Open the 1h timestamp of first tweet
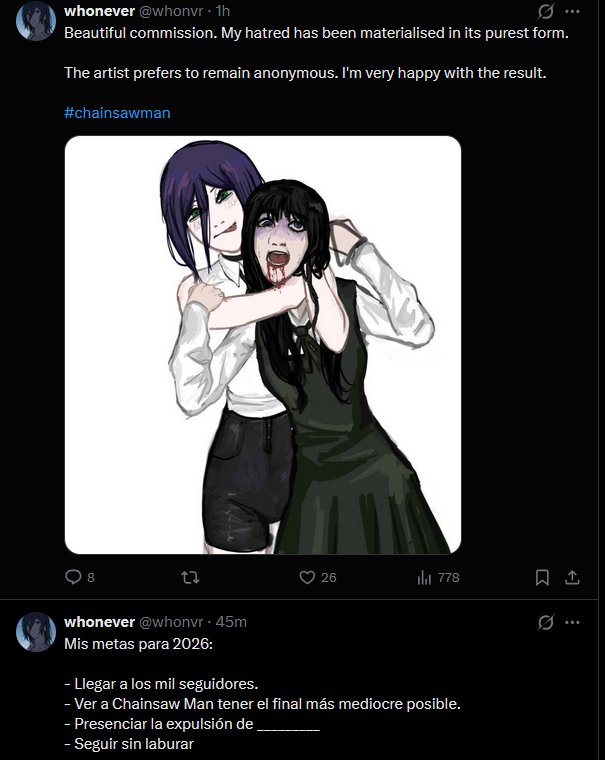 point(223,11)
